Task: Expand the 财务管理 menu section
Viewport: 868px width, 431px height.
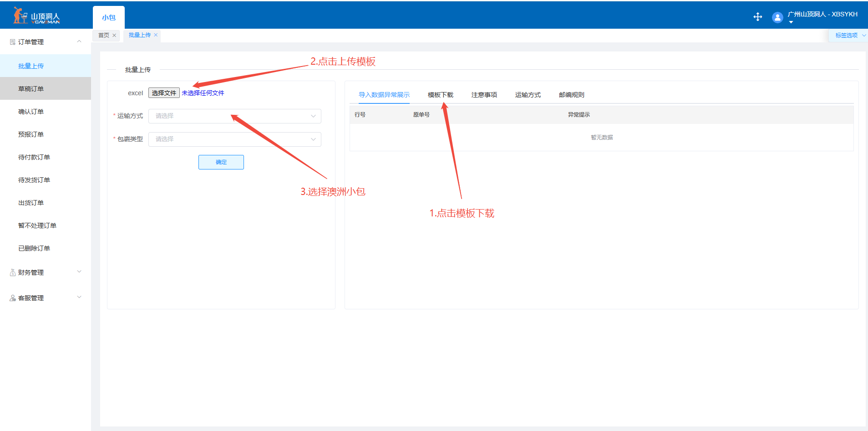Action: pos(79,272)
